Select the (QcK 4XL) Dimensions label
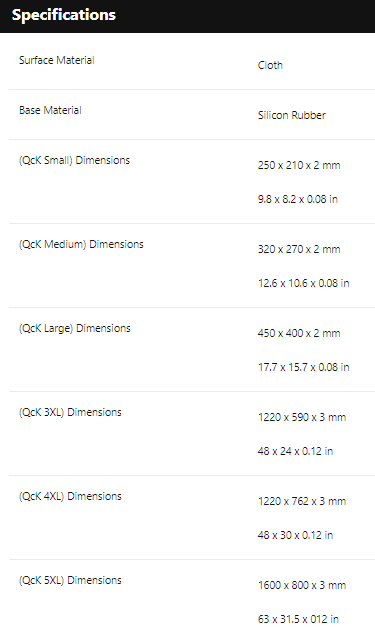375x638 pixels. click(70, 496)
